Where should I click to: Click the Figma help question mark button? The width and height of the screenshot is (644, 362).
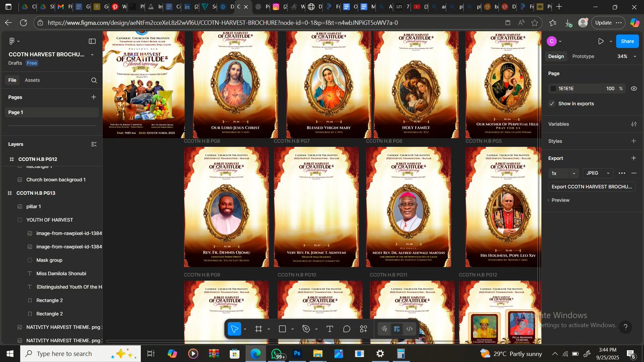click(x=625, y=327)
